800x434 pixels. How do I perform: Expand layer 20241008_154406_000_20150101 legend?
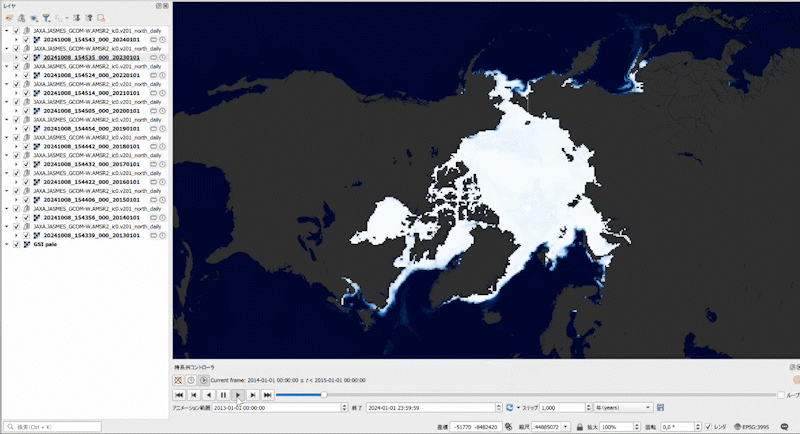(16, 200)
